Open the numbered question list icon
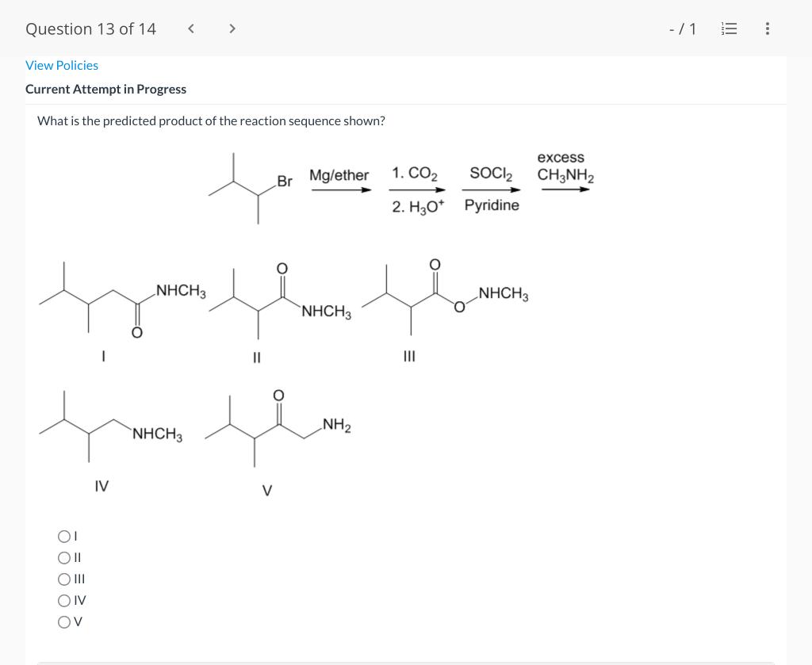 [x=729, y=29]
